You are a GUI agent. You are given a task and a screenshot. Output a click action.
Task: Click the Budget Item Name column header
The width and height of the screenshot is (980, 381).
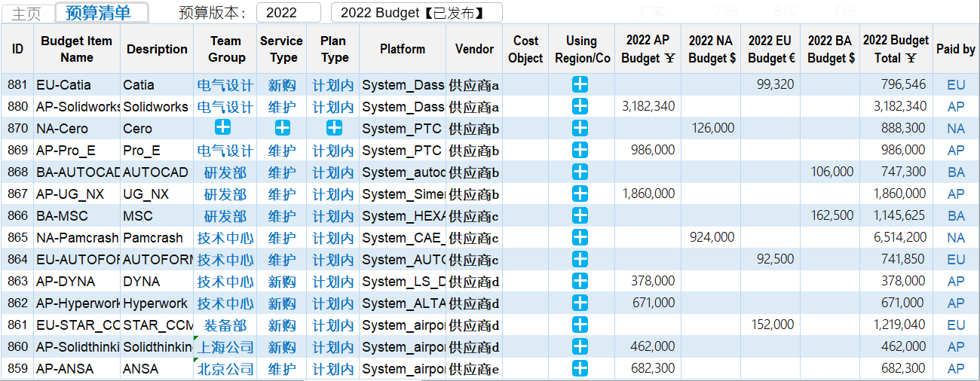click(76, 49)
